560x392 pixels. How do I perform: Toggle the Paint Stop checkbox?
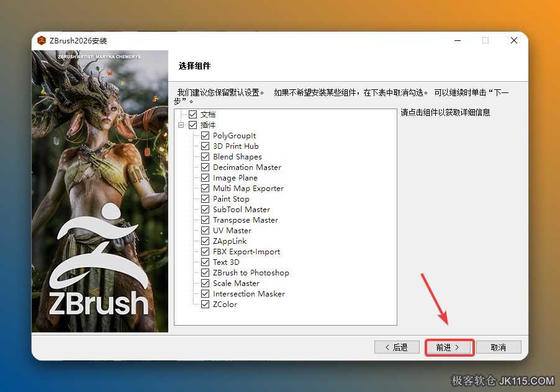point(205,198)
